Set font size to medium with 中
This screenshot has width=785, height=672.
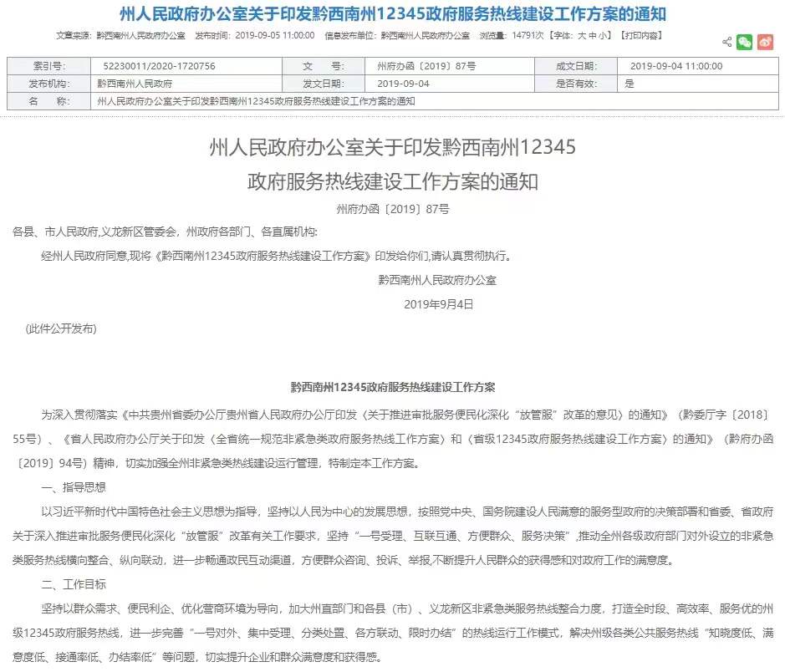click(592, 36)
